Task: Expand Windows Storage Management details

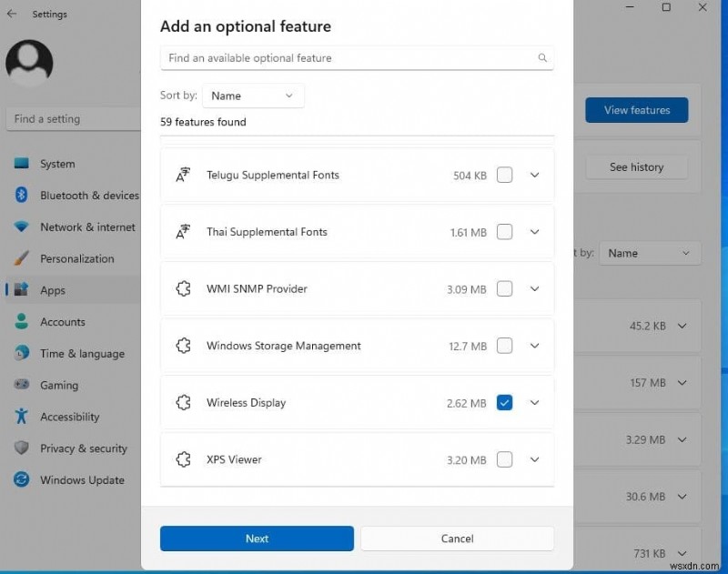Action: (534, 346)
